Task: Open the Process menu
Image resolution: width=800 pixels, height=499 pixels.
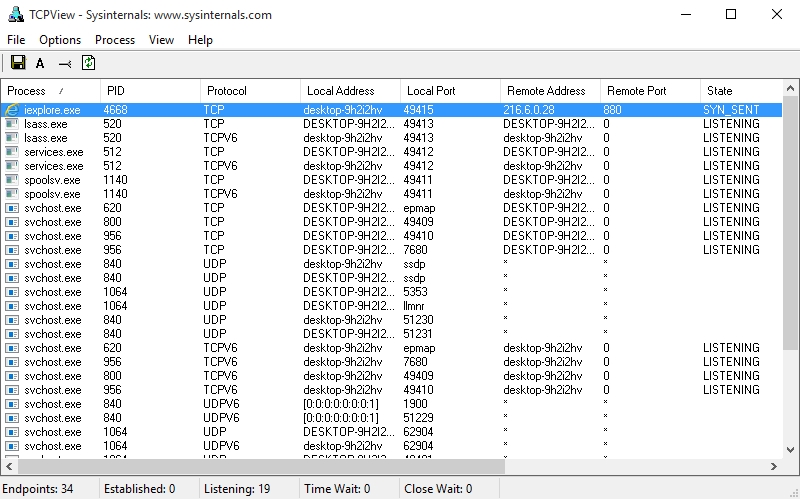Action: tap(115, 40)
